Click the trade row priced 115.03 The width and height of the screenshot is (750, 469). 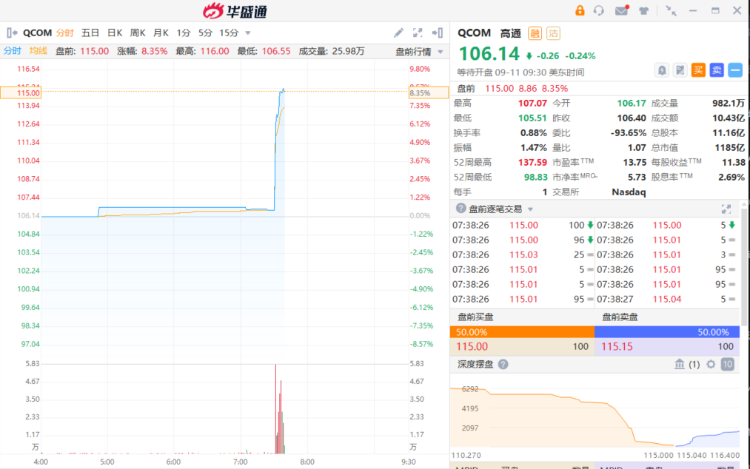(523, 255)
